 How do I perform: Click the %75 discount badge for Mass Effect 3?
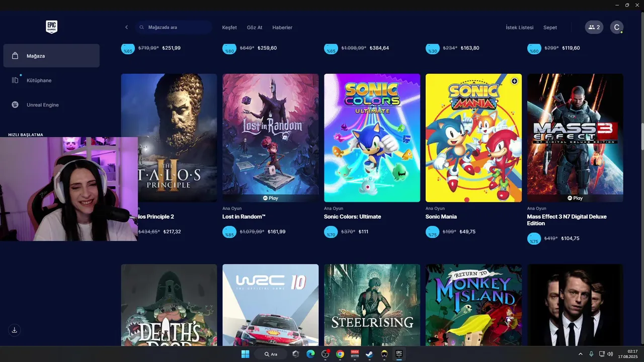[x=534, y=239]
